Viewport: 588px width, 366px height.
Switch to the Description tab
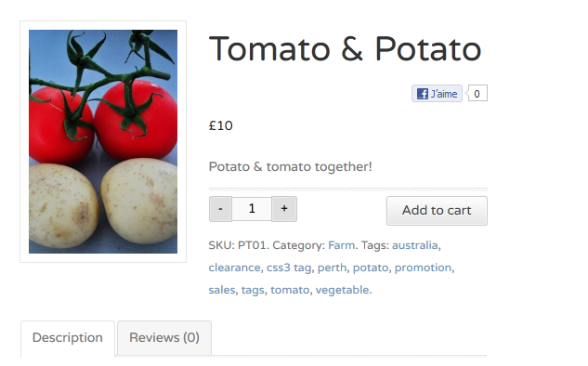68,338
